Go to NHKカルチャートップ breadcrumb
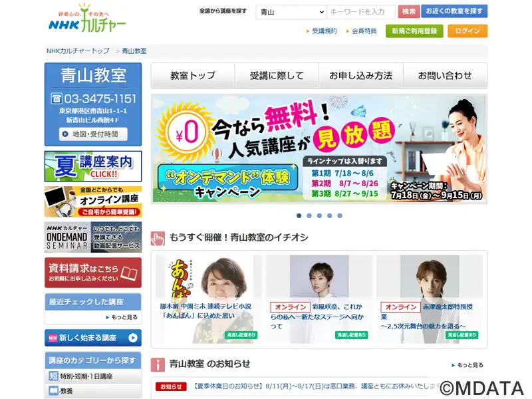This screenshot has width=532, height=399. click(78, 51)
